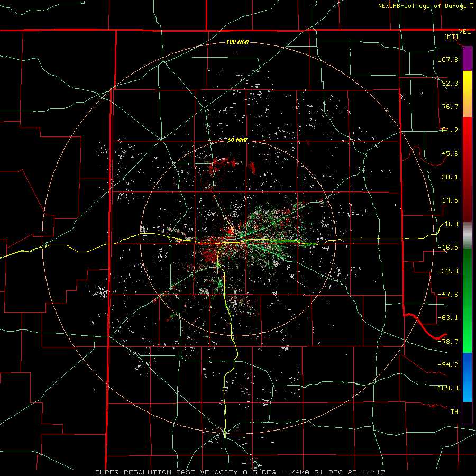Click the 50 NMI range ring label
476x476 pixels.
pos(237,140)
